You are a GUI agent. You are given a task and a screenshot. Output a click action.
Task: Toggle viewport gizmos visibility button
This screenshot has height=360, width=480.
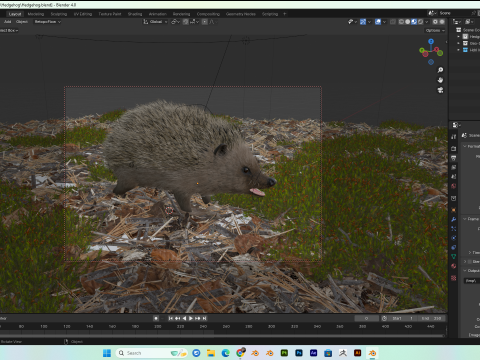pyautogui.click(x=363, y=22)
